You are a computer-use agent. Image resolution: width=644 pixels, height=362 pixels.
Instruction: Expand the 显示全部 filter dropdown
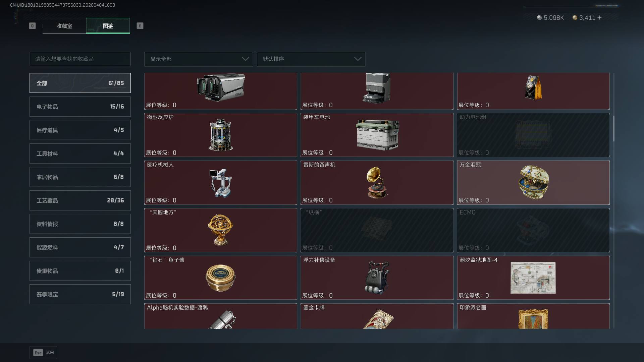point(199,59)
